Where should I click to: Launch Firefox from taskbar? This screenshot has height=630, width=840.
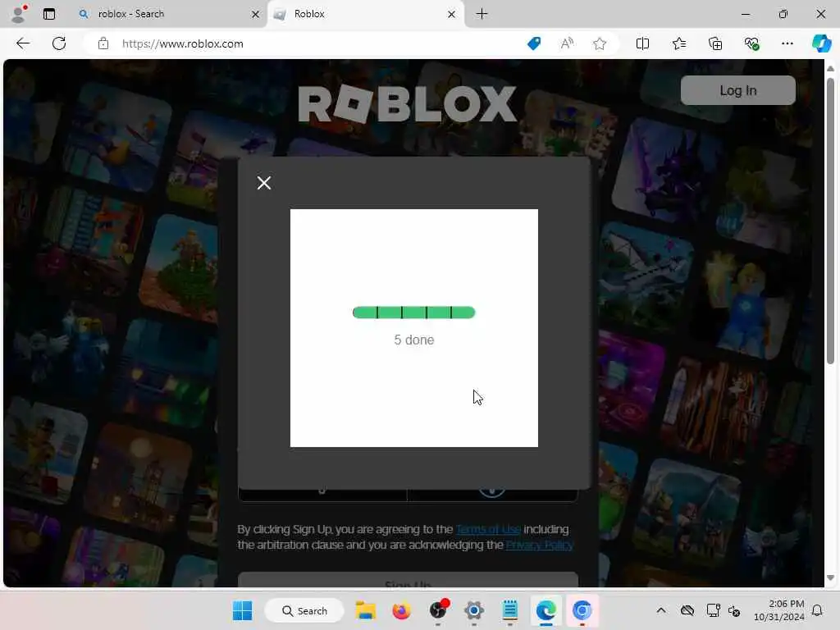401,610
